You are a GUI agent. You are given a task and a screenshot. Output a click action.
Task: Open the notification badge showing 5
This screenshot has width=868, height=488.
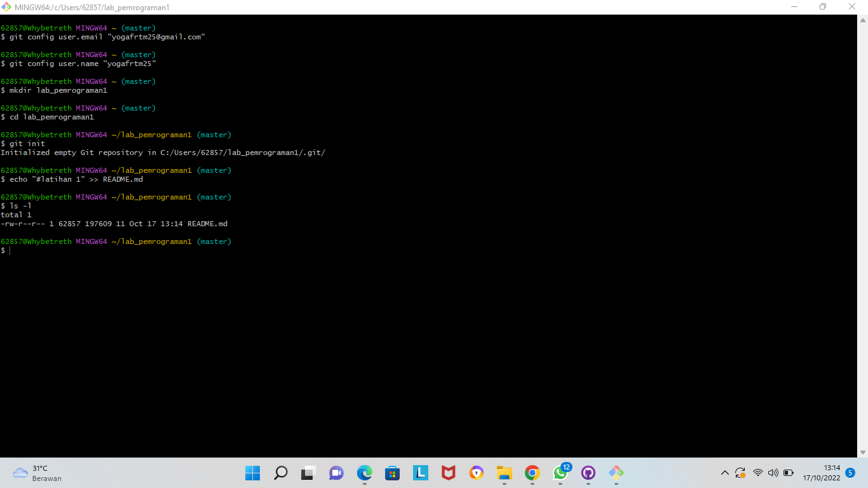(x=850, y=473)
